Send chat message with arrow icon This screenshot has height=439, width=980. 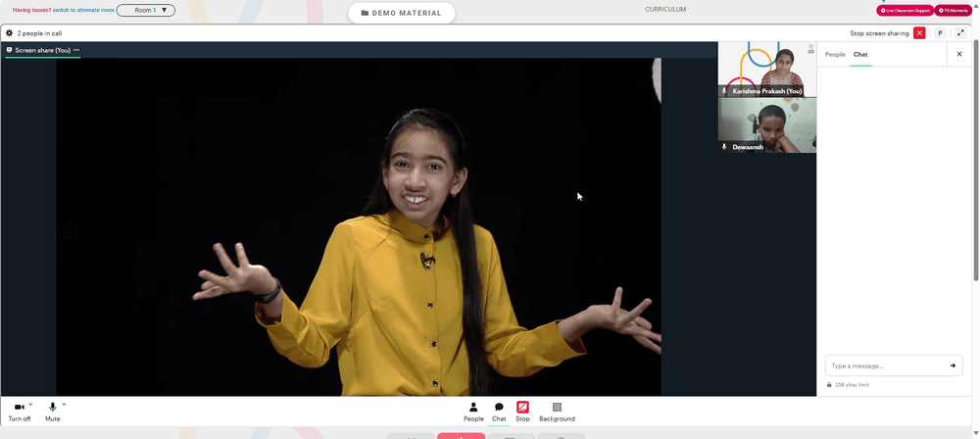point(953,366)
